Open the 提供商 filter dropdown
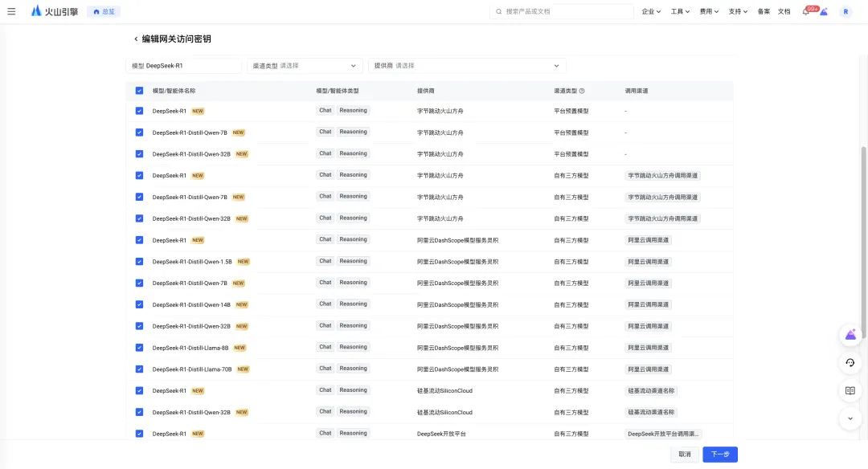 pos(467,66)
